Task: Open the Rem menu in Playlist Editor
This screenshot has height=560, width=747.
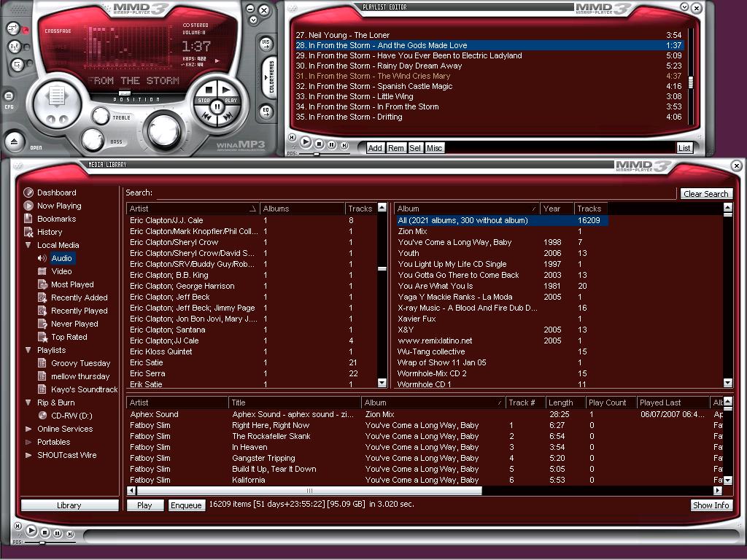Action: [395, 148]
